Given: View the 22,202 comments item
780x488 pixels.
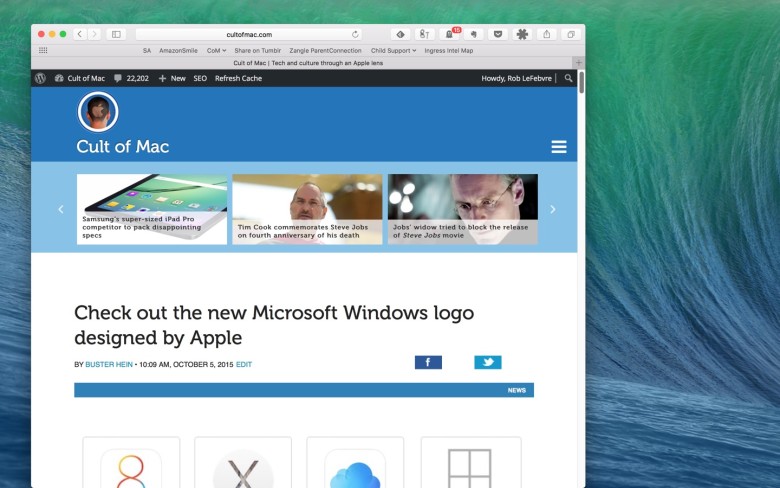Looking at the screenshot, I should click(x=131, y=78).
